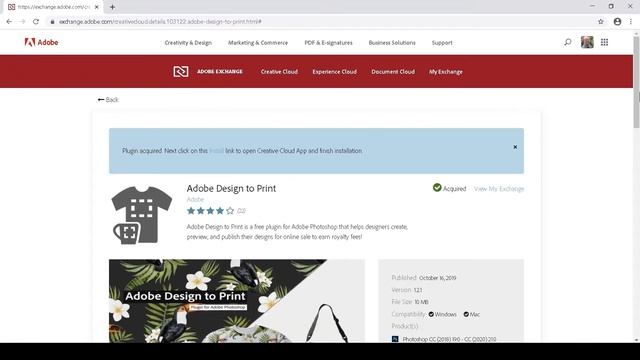
Task: Go back with the browser back arrow
Action: (x=9, y=22)
